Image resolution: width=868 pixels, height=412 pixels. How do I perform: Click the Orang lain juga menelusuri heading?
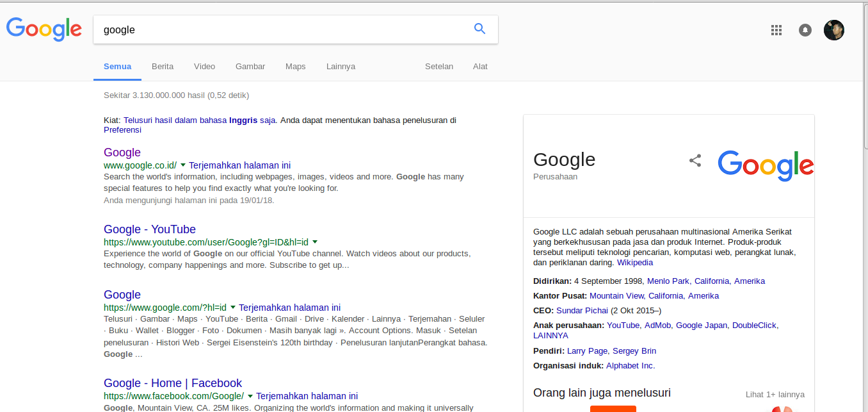point(602,393)
